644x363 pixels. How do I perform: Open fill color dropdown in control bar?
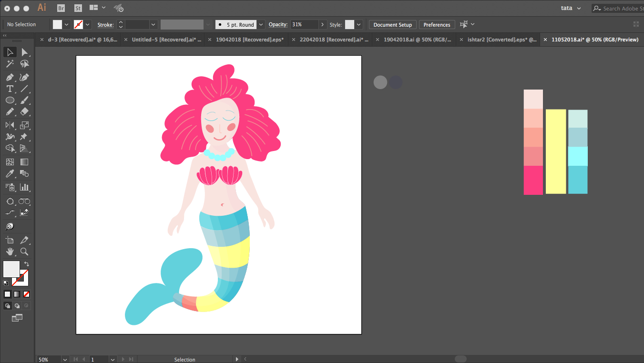tap(66, 24)
